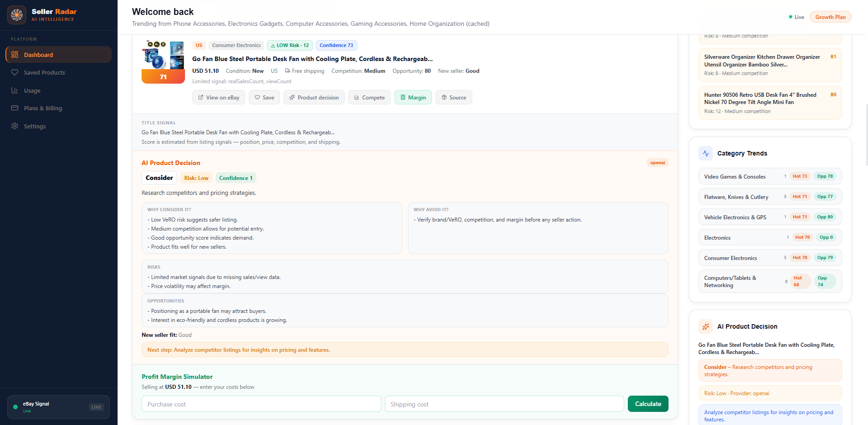Click the Opp 80 badge
This screenshot has width=868, height=425.
point(825,217)
